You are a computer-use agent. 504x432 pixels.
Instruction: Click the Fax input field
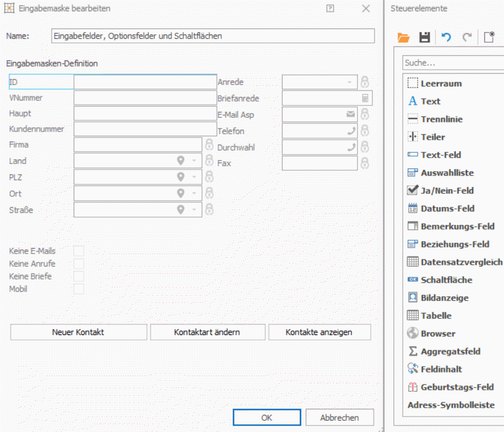coord(320,163)
